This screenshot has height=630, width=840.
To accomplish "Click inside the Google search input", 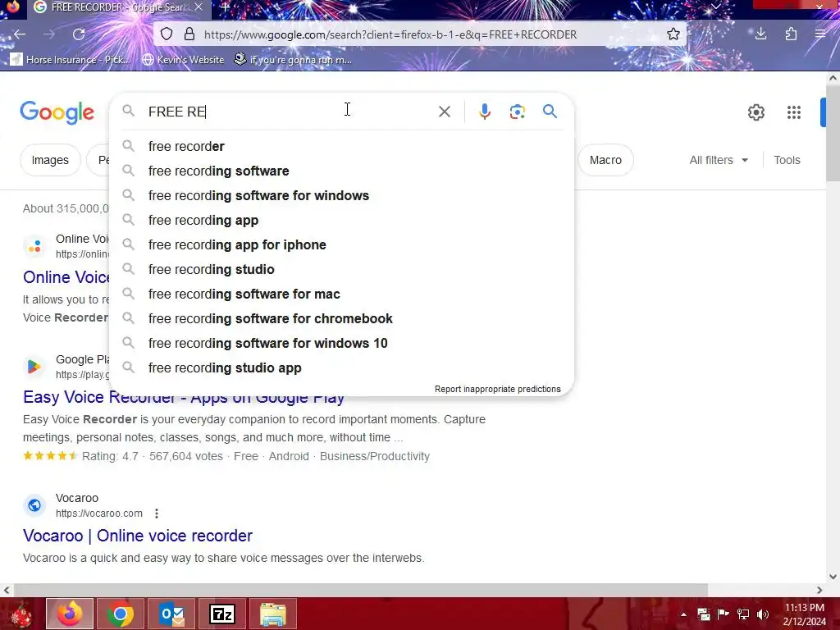I will [x=290, y=112].
